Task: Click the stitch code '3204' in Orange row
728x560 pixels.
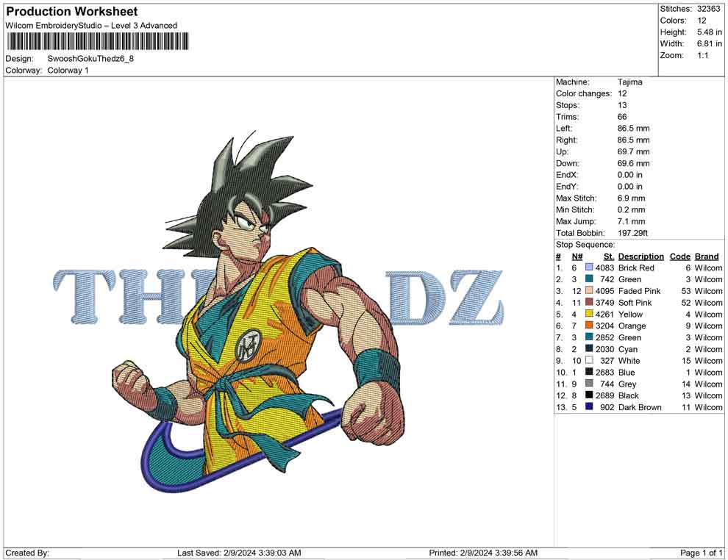Action: 604,326
